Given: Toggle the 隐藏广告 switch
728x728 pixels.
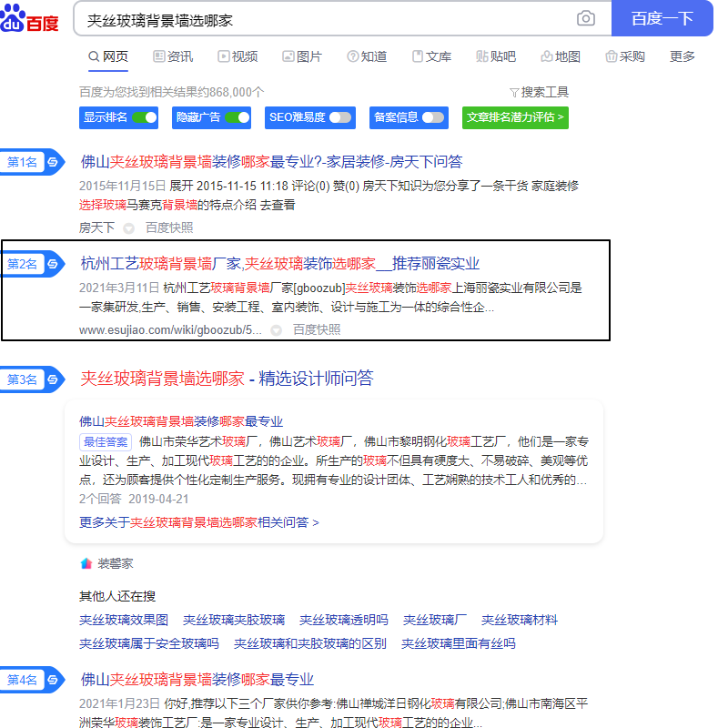Looking at the screenshot, I should point(238,117).
